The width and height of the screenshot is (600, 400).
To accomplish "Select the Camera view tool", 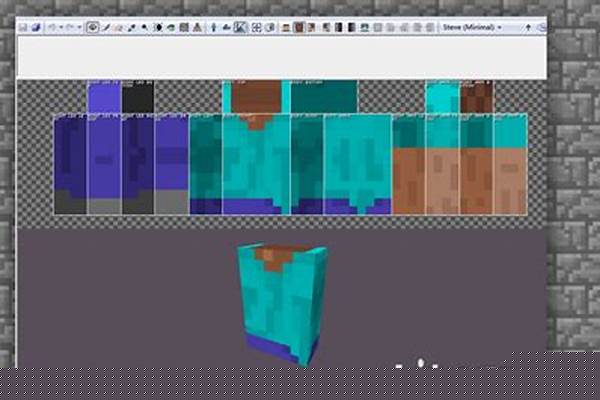I will click(93, 27).
